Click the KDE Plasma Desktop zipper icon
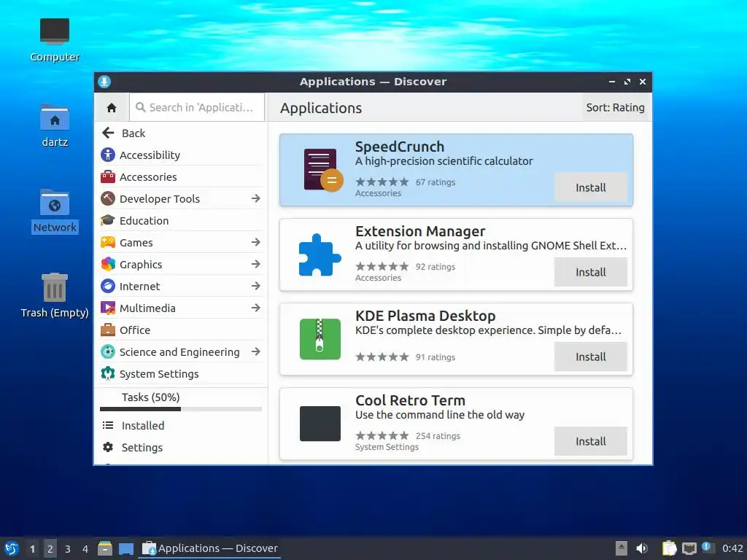The height and width of the screenshot is (560, 747). (x=320, y=339)
